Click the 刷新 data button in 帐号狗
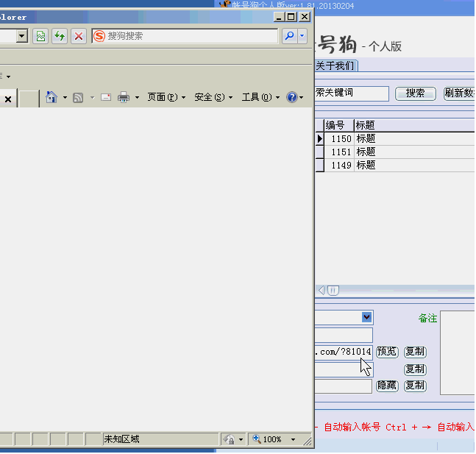Image resolution: width=476 pixels, height=454 pixels. click(x=459, y=93)
